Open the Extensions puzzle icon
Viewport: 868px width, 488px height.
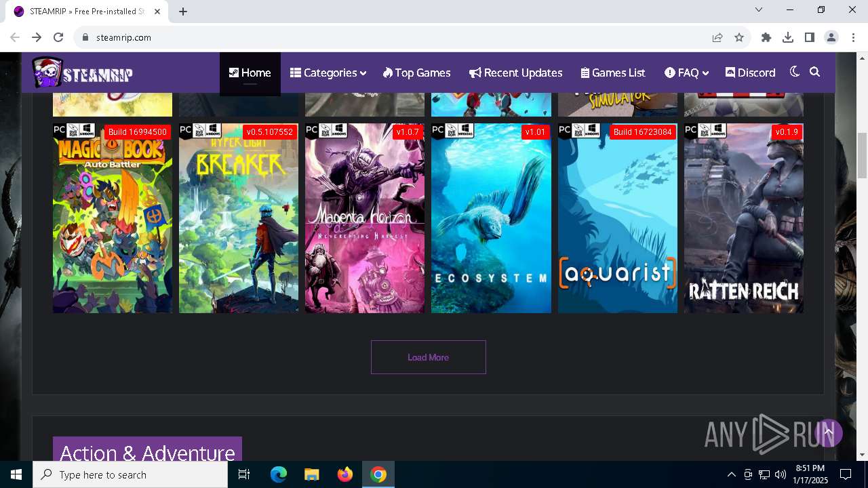[766, 37]
